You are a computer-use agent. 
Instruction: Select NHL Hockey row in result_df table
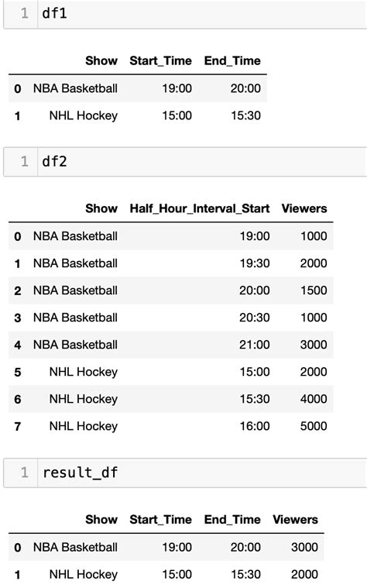(166, 574)
